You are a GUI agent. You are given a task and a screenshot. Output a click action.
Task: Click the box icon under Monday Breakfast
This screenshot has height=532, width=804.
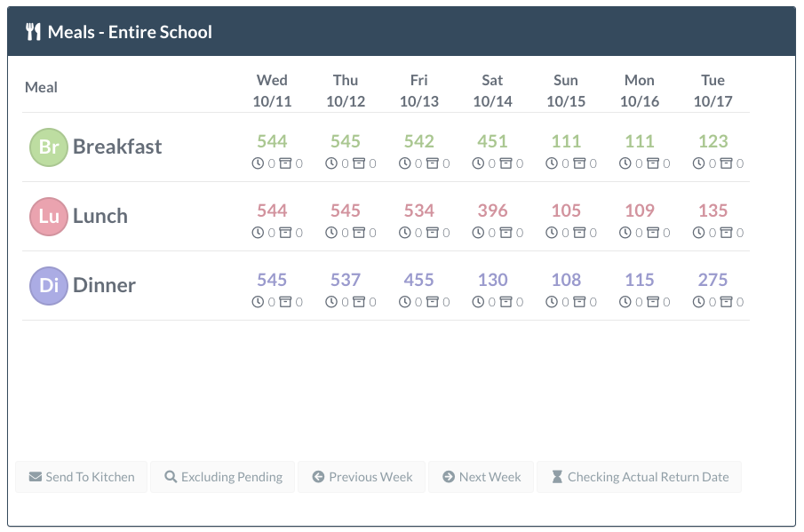tap(653, 163)
